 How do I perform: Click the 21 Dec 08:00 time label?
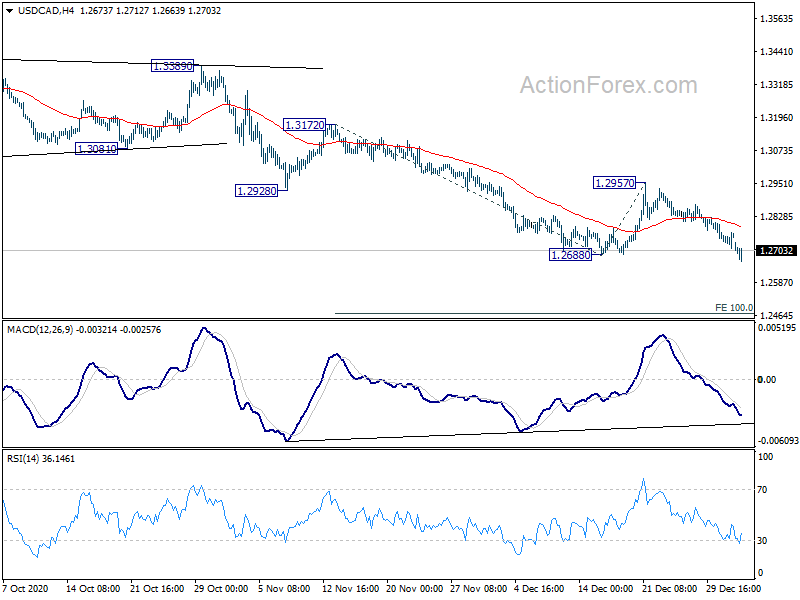(x=670, y=588)
